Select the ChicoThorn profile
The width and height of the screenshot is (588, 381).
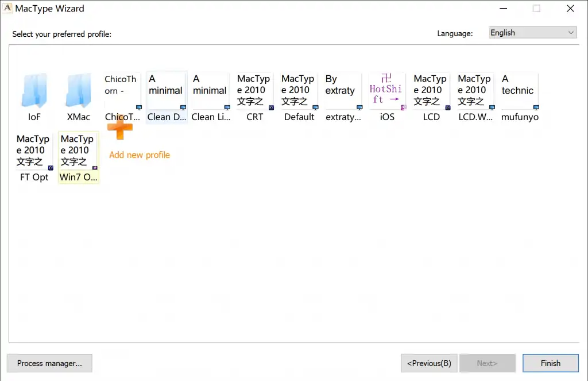click(122, 89)
